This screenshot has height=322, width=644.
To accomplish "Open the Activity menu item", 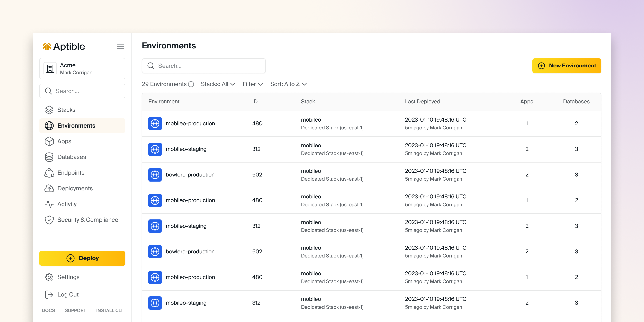I will [x=67, y=204].
